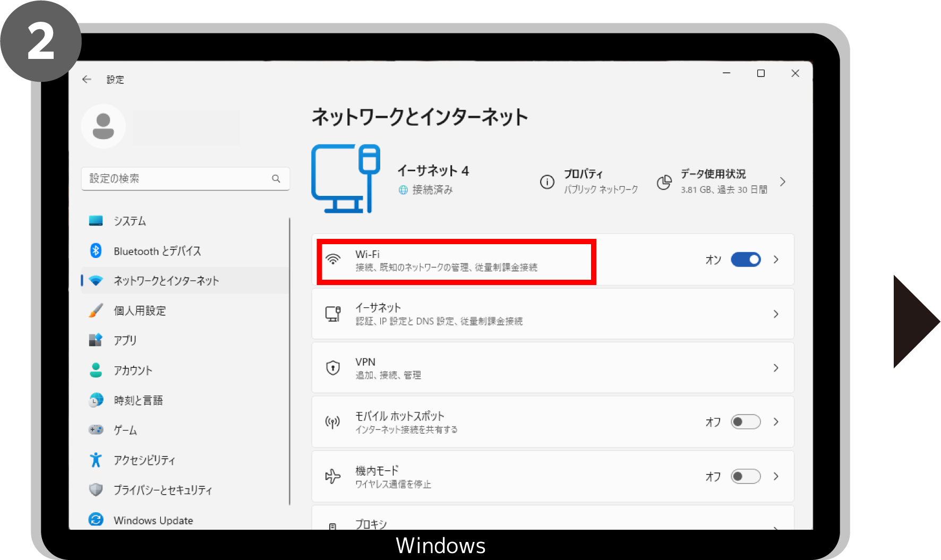Click the プロパティ link text

583,174
